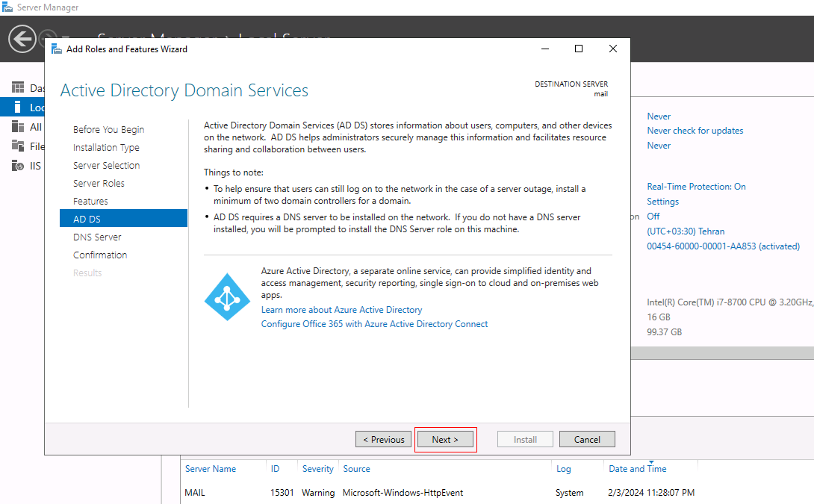Minimize the Add Roles wizard window
This screenshot has width=814, height=504.
(545, 49)
